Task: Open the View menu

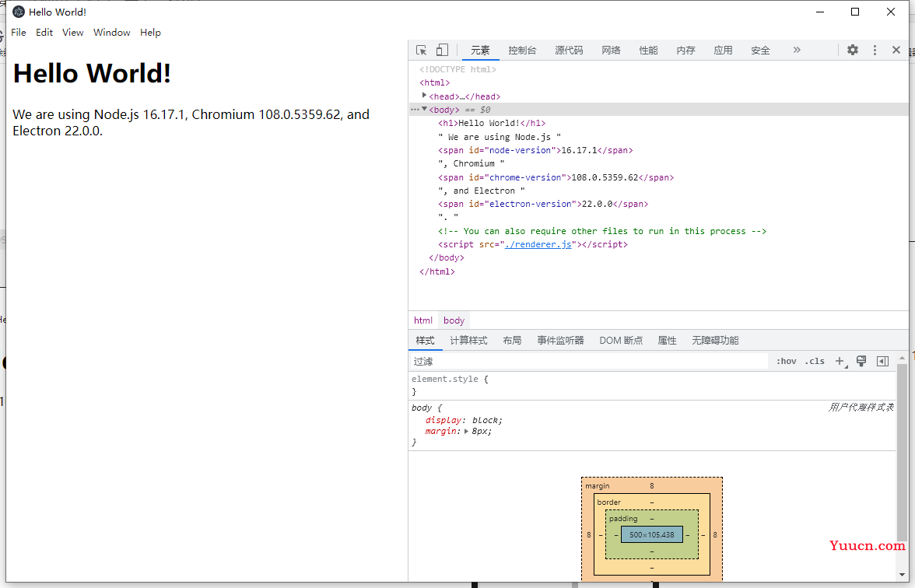Action: pyautogui.click(x=73, y=33)
